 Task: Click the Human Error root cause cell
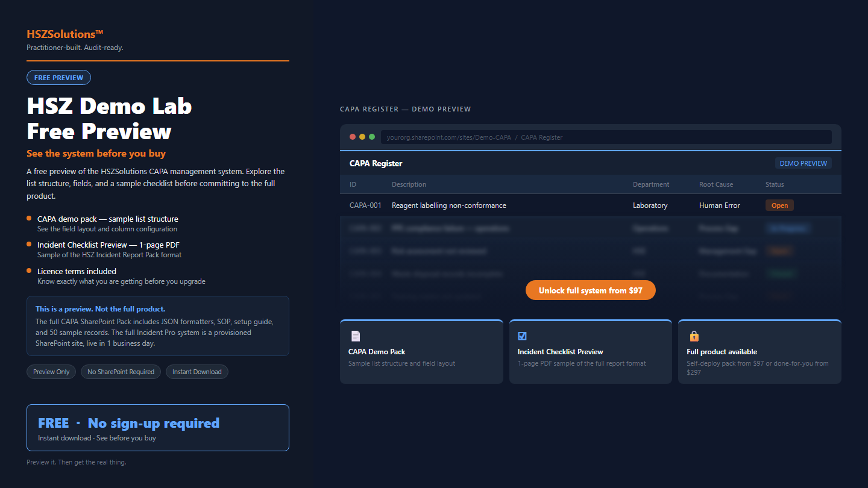(x=720, y=205)
